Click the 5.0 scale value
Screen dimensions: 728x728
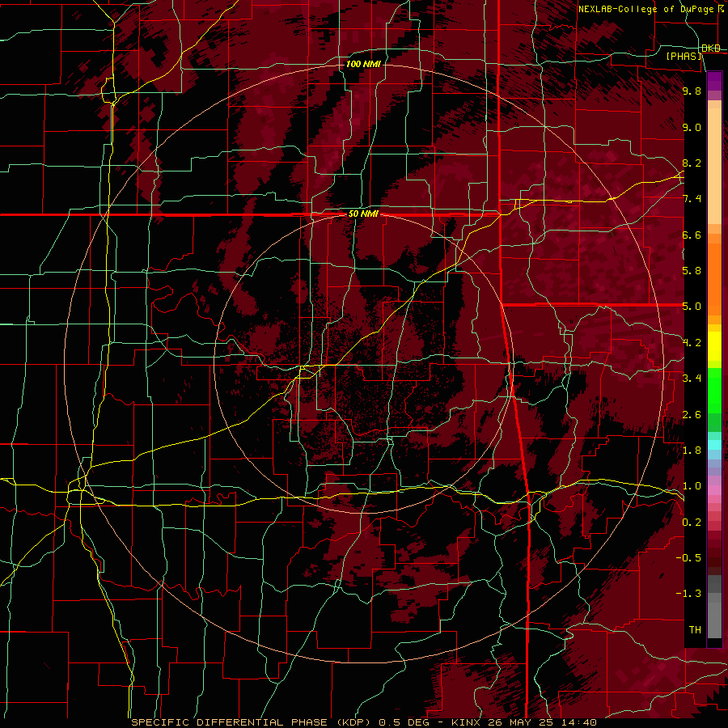click(x=692, y=307)
